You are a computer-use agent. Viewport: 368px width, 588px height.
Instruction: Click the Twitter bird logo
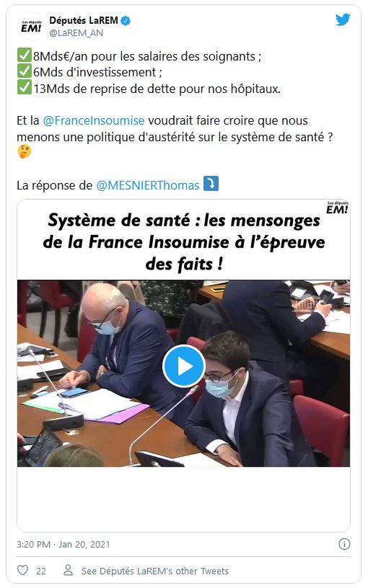tap(343, 19)
